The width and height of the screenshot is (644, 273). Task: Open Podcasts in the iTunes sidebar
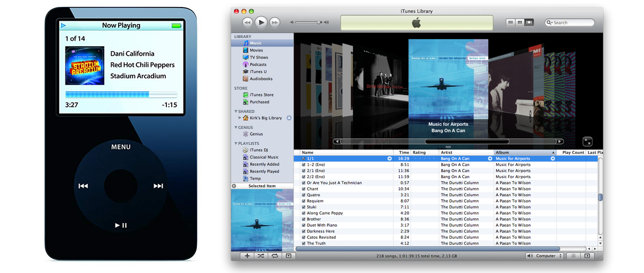(x=262, y=64)
